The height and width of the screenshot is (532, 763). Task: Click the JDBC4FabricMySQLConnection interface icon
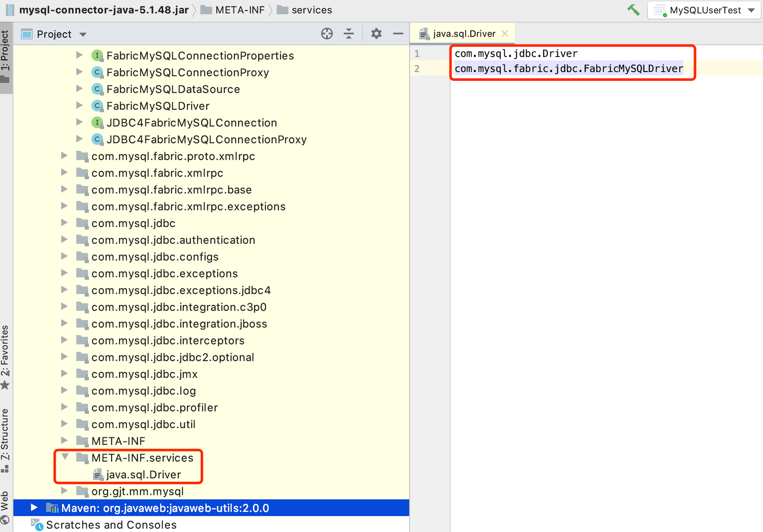(97, 123)
